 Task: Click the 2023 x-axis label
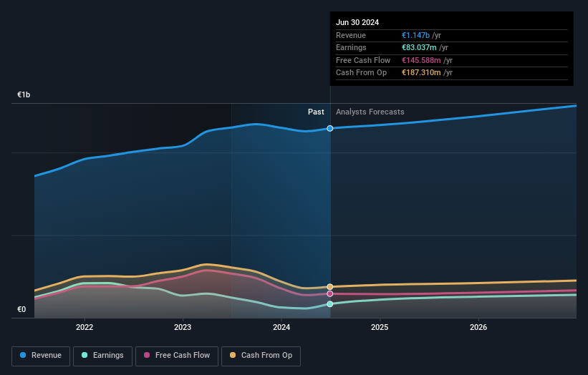tap(183, 328)
